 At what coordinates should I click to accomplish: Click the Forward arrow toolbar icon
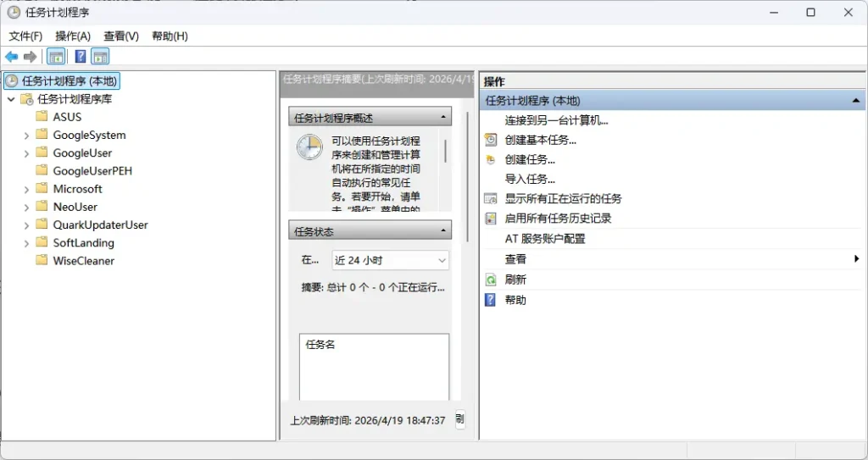(x=30, y=57)
